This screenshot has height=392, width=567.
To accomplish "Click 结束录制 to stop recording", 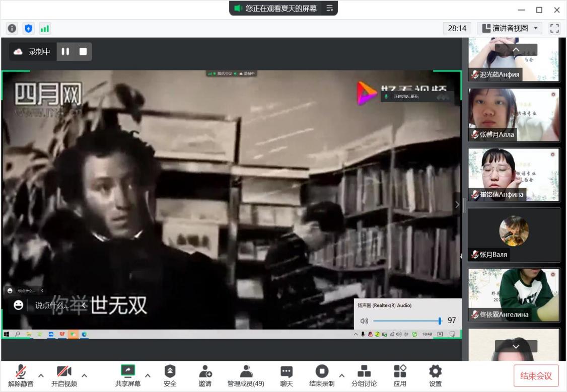I will click(322, 375).
